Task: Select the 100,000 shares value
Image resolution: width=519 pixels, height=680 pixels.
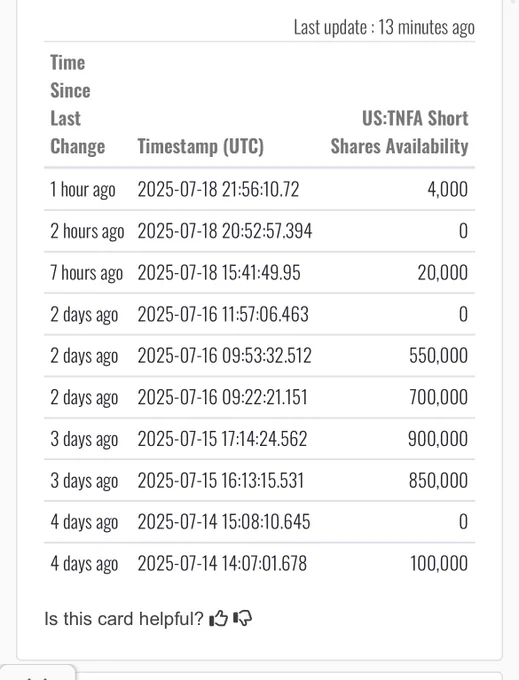Action: pos(439,563)
